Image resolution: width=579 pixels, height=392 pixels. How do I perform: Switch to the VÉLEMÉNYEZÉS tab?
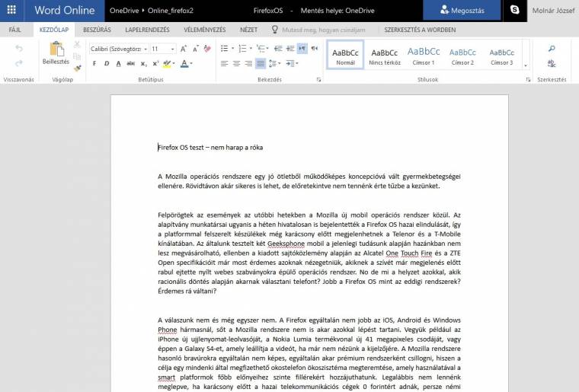[205, 30]
